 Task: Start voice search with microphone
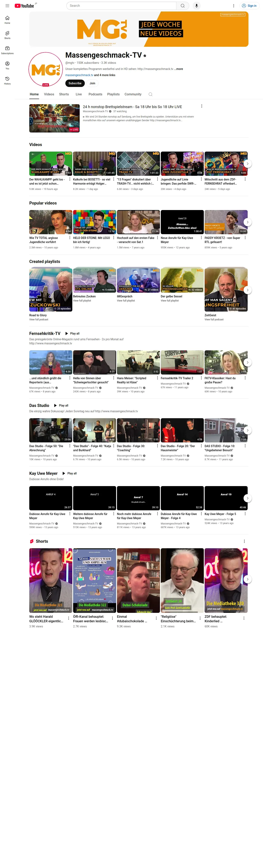196,6
